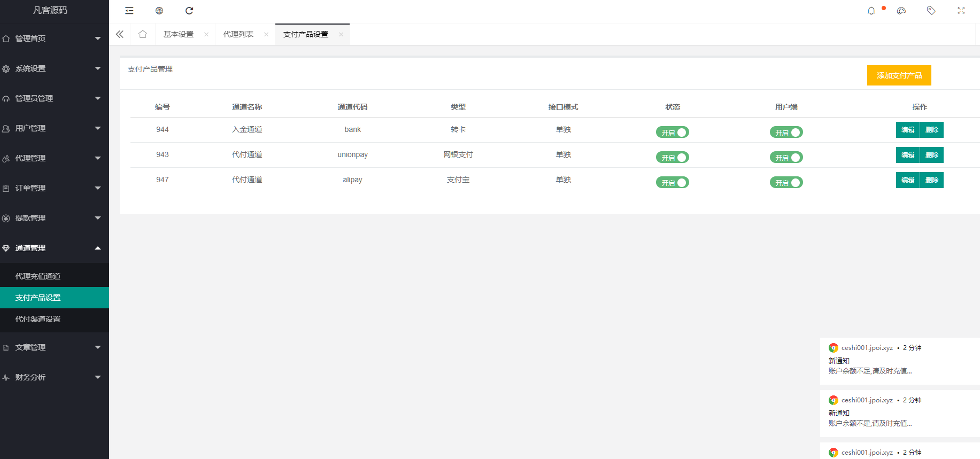980x459 pixels.
Task: Close the 支付产品设置 tab
Action: (x=341, y=34)
